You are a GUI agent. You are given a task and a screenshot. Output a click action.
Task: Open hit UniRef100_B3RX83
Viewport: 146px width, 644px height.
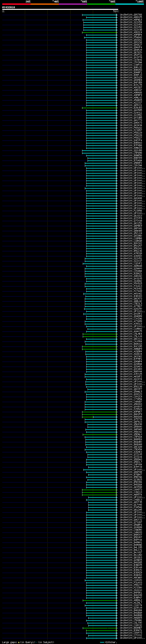click(x=131, y=296)
